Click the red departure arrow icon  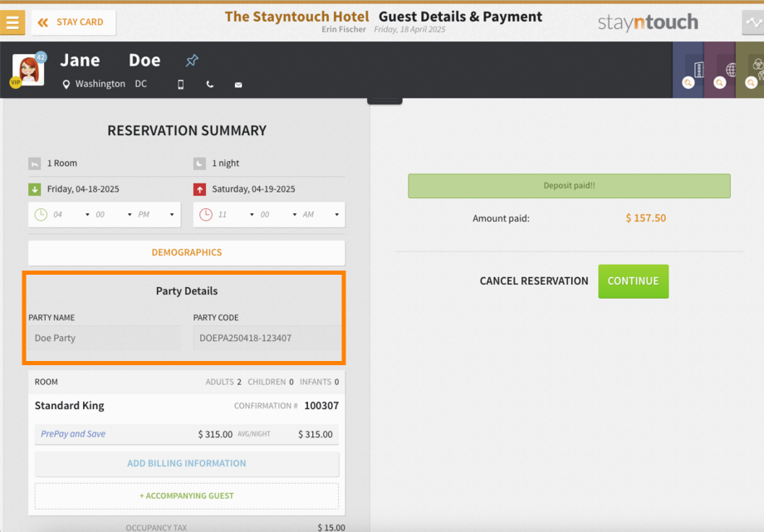200,189
